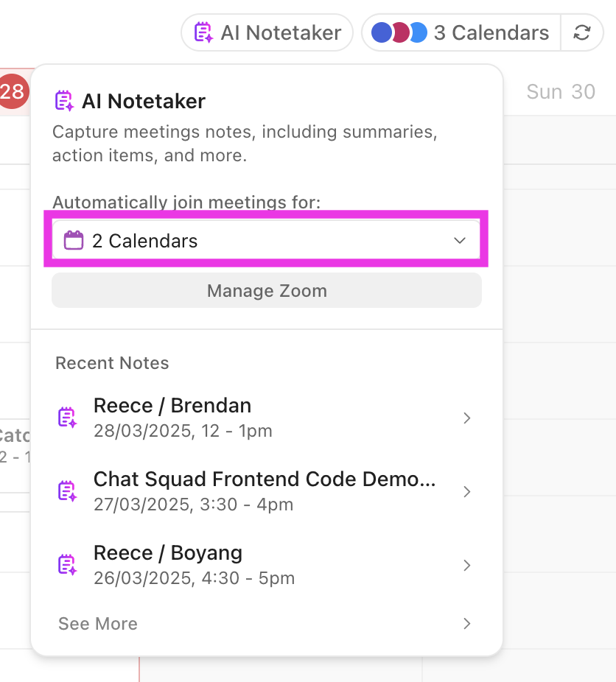Expand the Reece / Boyang note chevron
616x682 pixels.
click(x=466, y=565)
